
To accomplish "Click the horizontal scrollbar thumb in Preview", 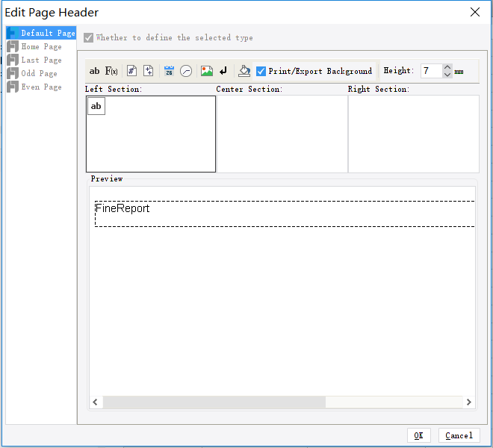I will (x=214, y=402).
